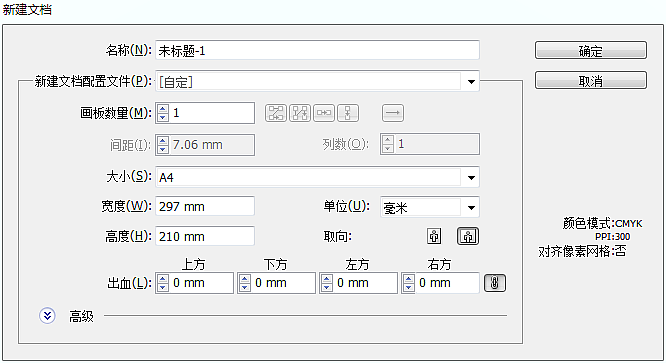Viewport: 666px width, 363px height.
Task: Increase 左方 bleed with up arrow
Action: pyautogui.click(x=327, y=279)
